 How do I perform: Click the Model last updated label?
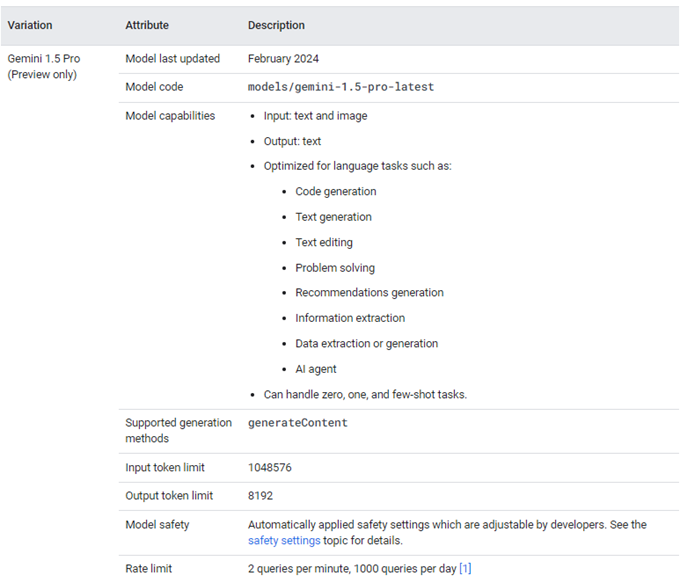[x=172, y=59]
